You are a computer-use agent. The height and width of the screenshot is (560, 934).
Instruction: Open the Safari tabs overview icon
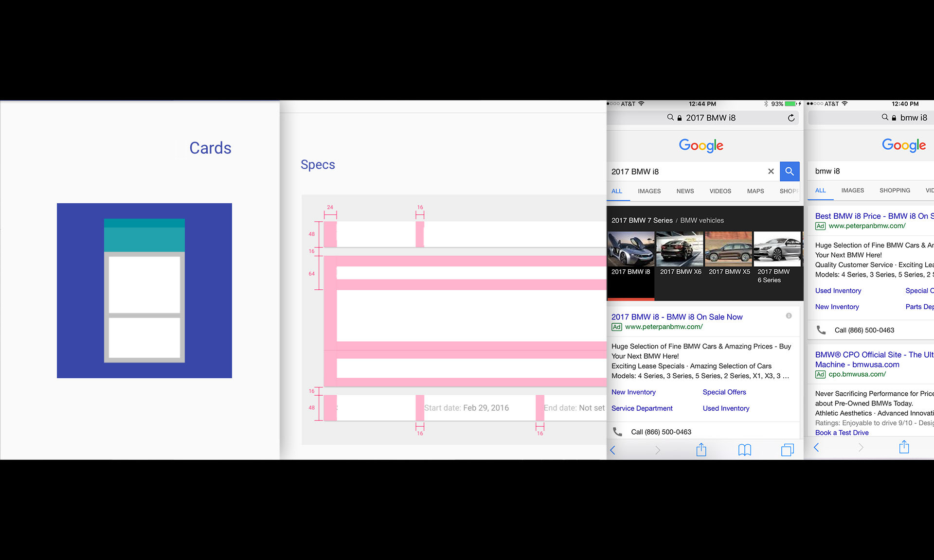point(787,450)
